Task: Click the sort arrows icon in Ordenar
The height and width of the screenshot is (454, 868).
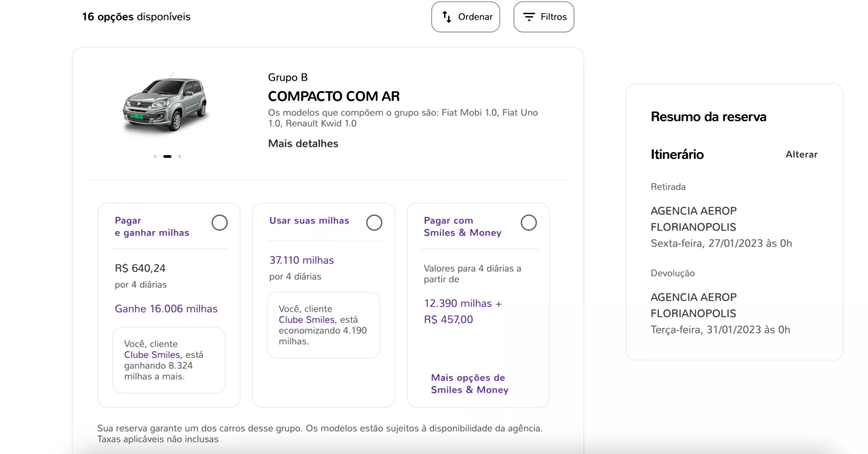Action: click(x=446, y=17)
